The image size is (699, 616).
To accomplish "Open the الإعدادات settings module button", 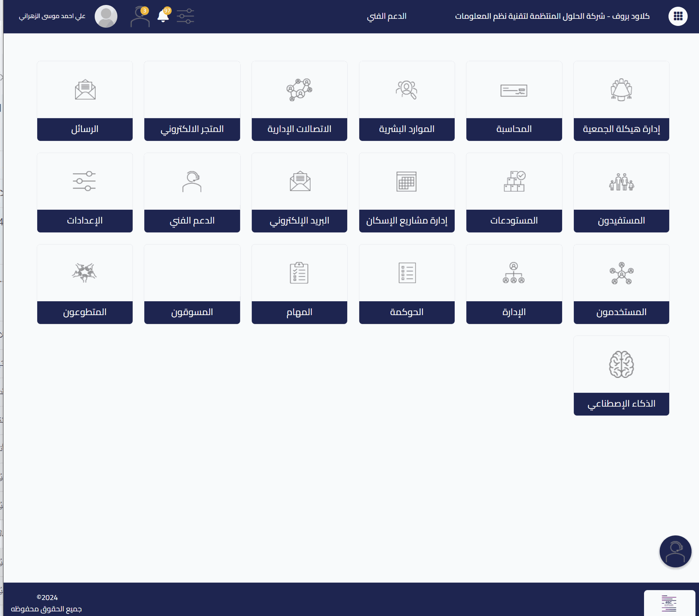I will point(84,221).
